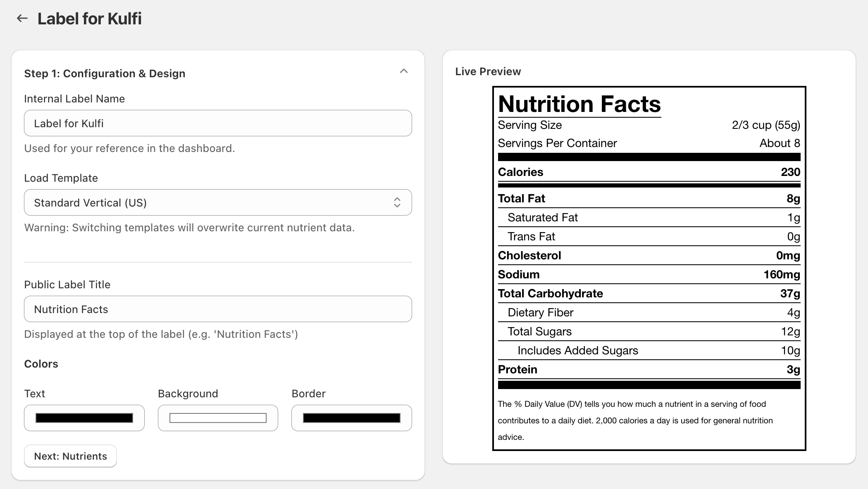This screenshot has width=868, height=489.
Task: Click the chevron stepper icon on the template selector
Action: pos(398,202)
